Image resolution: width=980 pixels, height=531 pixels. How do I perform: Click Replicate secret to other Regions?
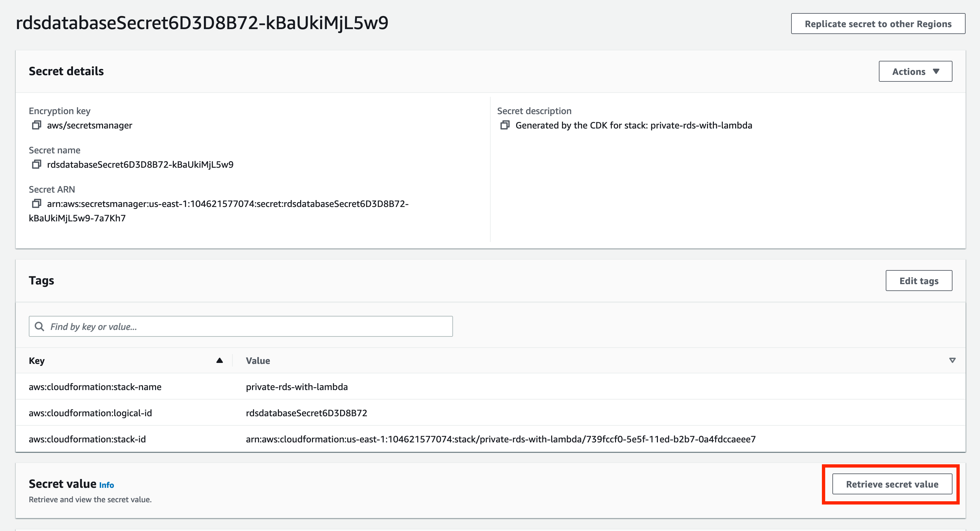pyautogui.click(x=878, y=24)
